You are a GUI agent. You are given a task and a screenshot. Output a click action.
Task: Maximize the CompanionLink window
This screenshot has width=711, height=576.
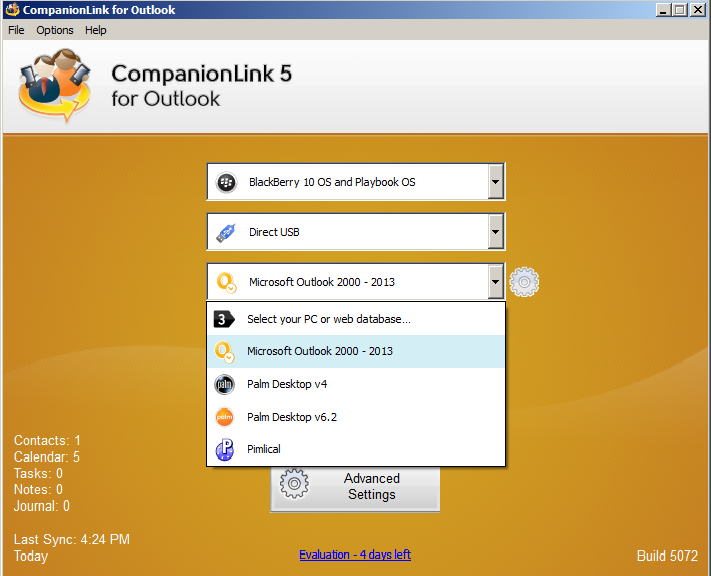(x=680, y=10)
